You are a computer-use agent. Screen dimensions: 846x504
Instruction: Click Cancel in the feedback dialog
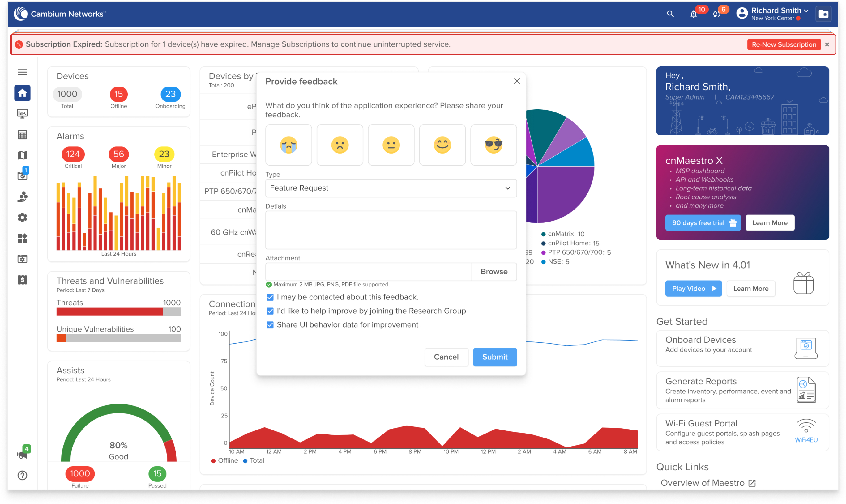click(446, 357)
